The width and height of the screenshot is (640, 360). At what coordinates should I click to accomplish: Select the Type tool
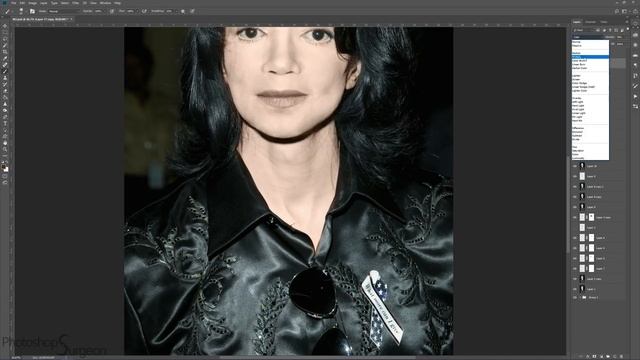[x=5, y=123]
